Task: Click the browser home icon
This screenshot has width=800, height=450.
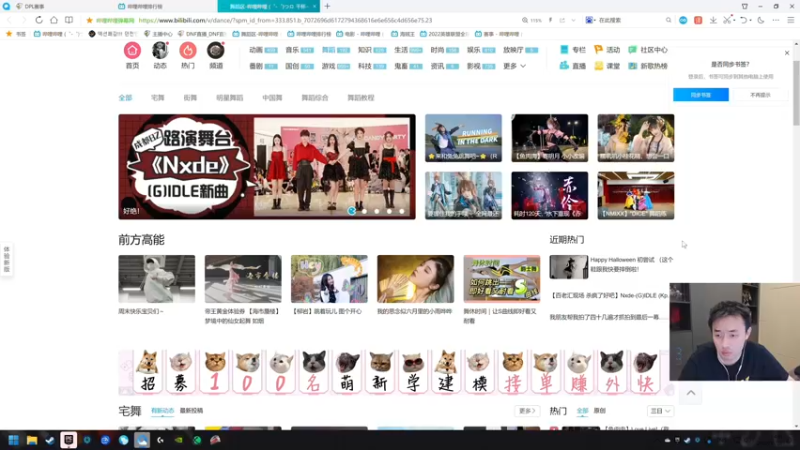Action: tap(54, 20)
